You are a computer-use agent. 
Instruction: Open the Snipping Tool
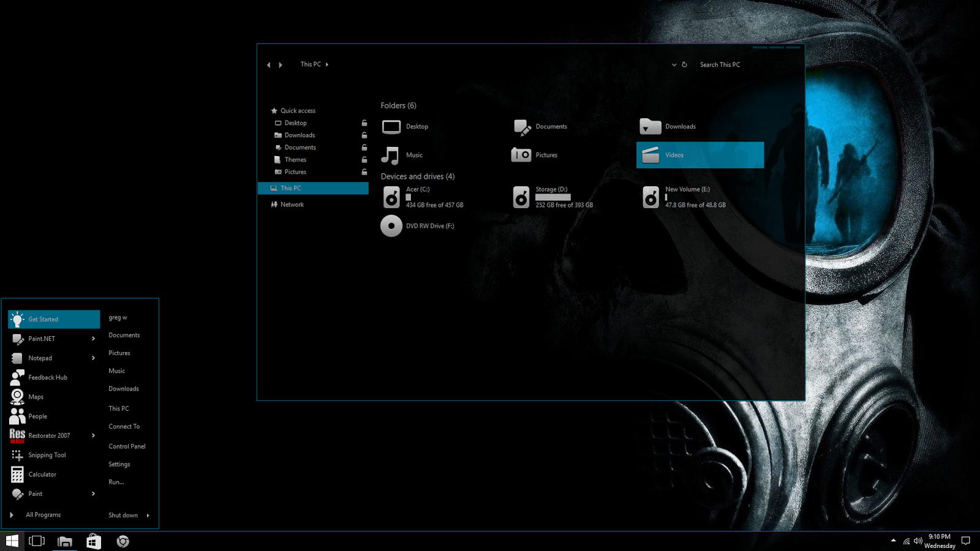point(47,455)
